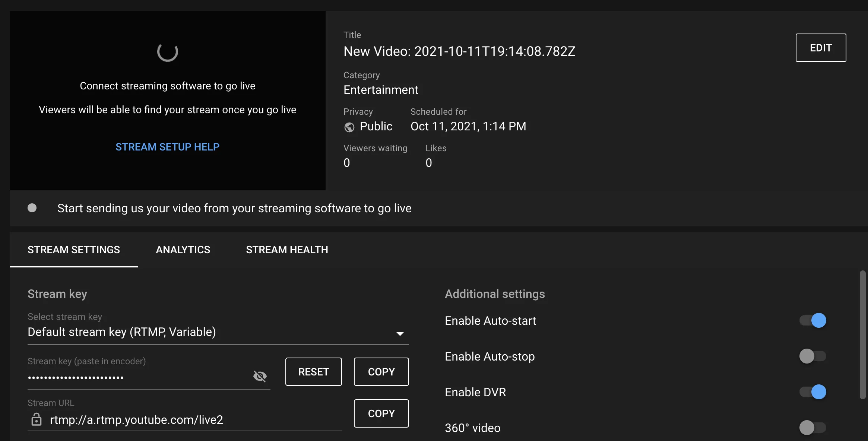This screenshot has width=868, height=441.
Task: Click the public globe privacy icon
Action: pos(349,127)
